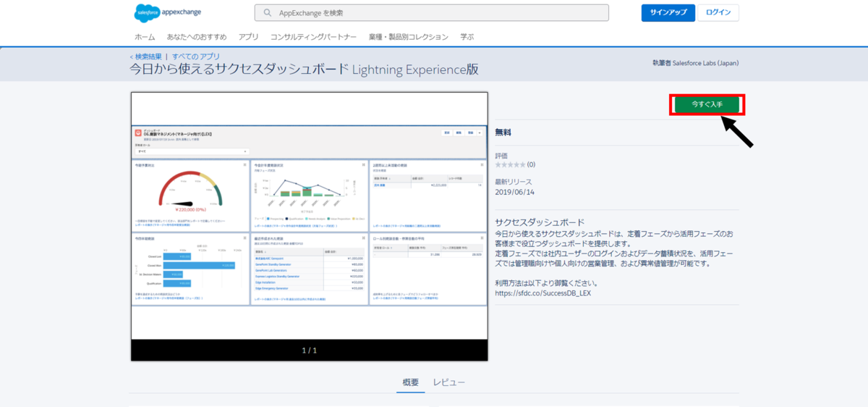This screenshot has height=407, width=868.
Task: Open the コンサルティングパートナー menu item
Action: point(314,37)
